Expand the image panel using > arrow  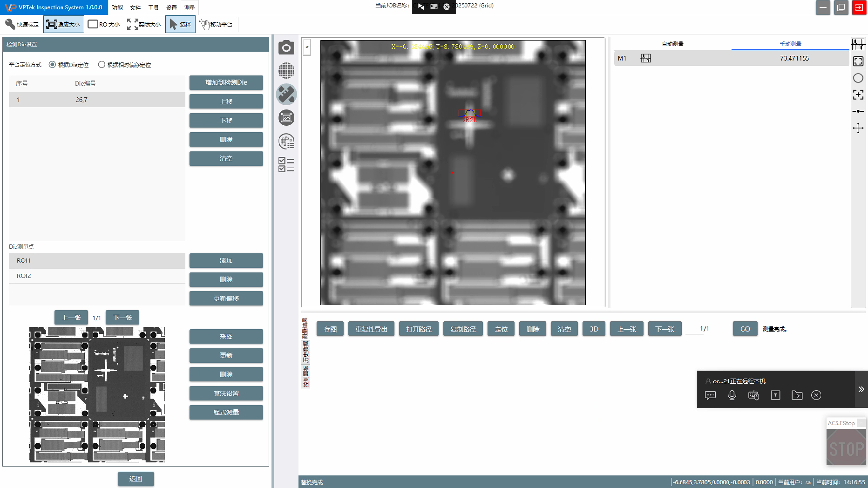[x=307, y=47]
